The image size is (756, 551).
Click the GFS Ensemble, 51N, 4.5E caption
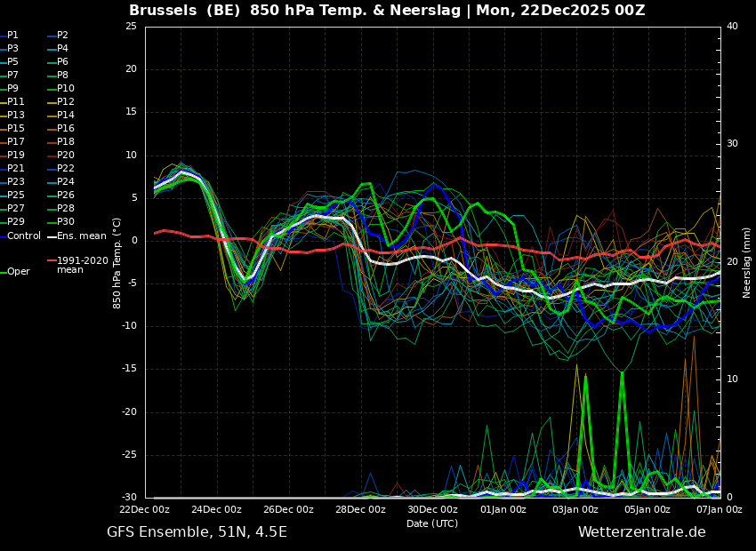(197, 532)
